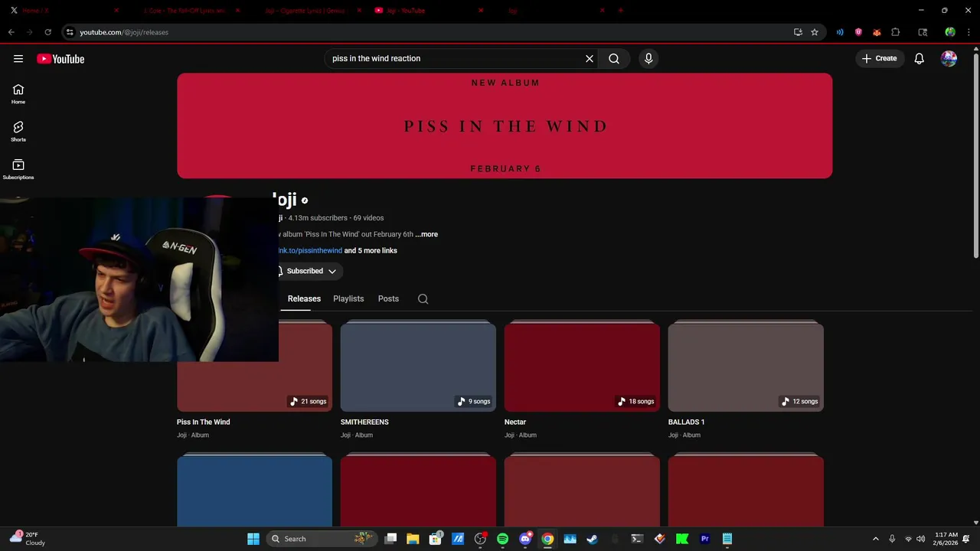Screen dimensions: 980x551
Task: Switch to the Posts tab
Action: 388,298
